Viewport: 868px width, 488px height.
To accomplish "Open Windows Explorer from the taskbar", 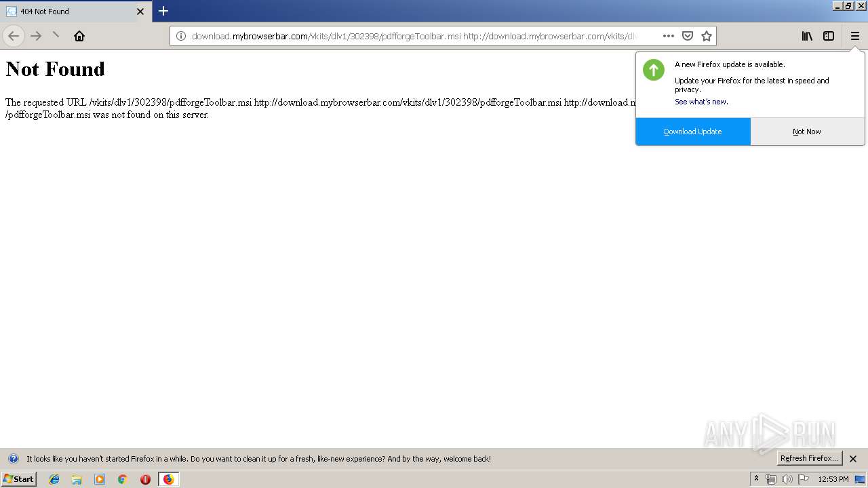I will coord(77,479).
